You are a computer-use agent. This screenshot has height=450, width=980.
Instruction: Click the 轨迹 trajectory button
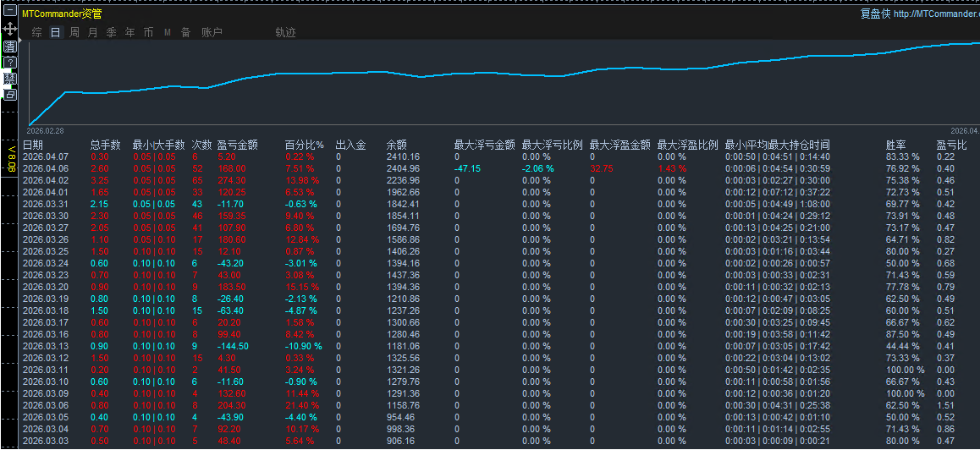[x=285, y=32]
